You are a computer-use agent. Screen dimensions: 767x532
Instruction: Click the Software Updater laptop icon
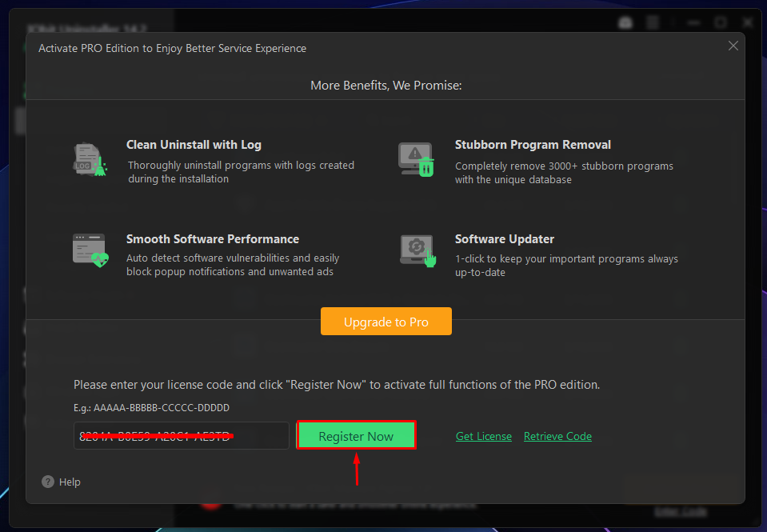click(418, 250)
